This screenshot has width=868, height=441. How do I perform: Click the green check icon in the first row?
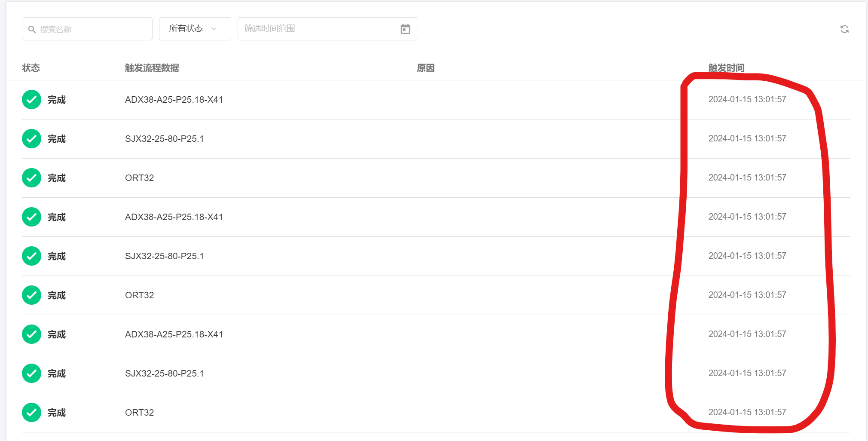tap(31, 100)
